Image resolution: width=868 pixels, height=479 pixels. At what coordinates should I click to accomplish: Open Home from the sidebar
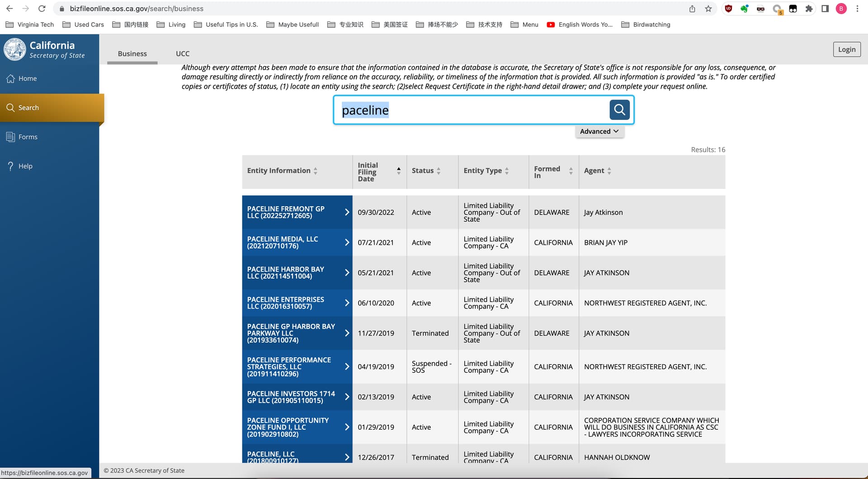(27, 79)
